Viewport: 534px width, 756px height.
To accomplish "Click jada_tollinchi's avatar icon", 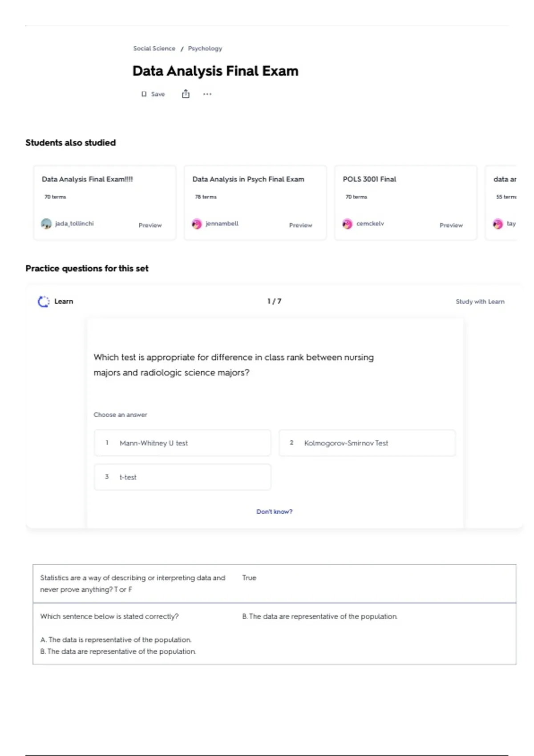I will [x=46, y=224].
